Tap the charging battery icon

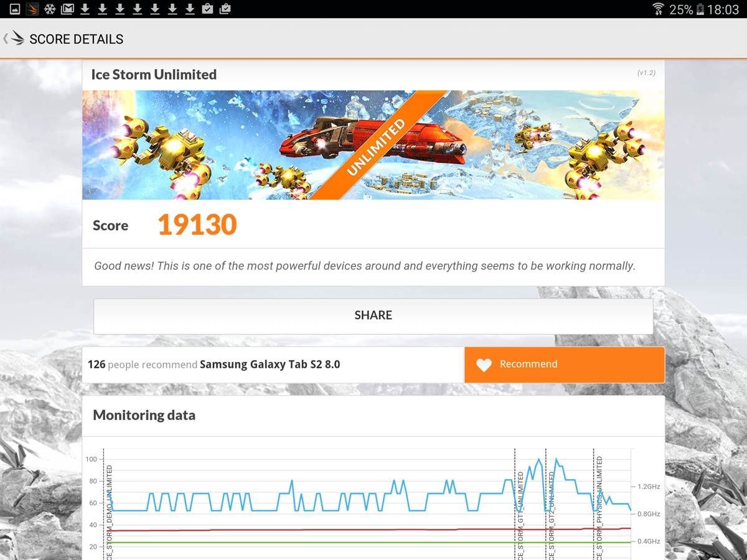pyautogui.click(x=700, y=9)
